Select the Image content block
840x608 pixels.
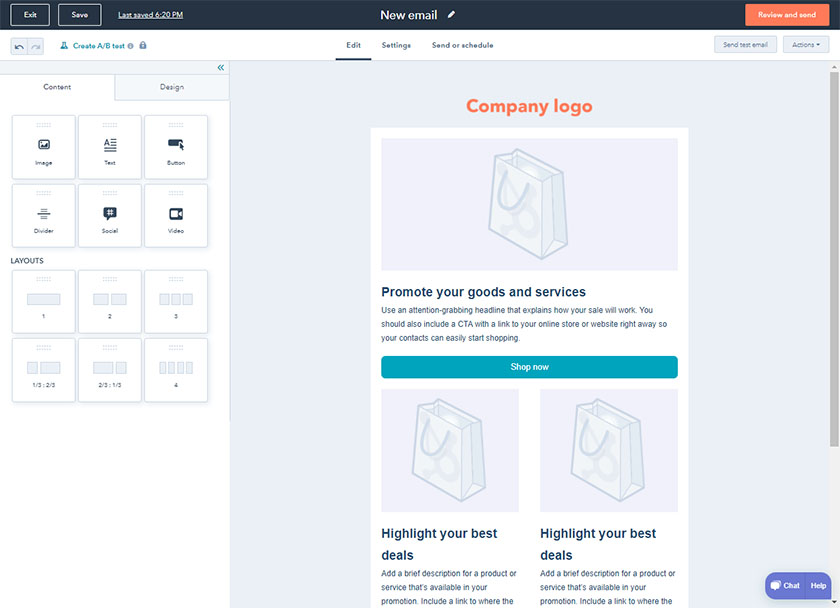[43, 147]
